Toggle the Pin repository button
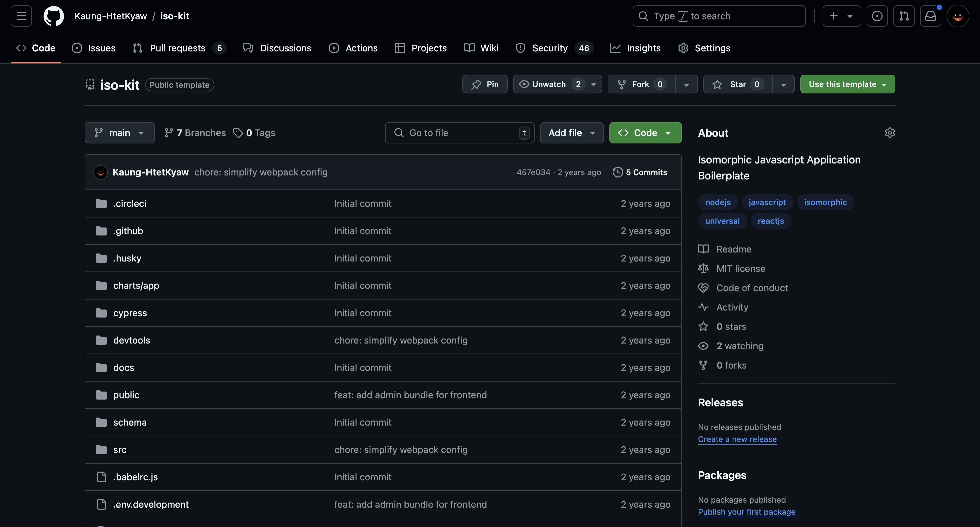 (x=485, y=84)
